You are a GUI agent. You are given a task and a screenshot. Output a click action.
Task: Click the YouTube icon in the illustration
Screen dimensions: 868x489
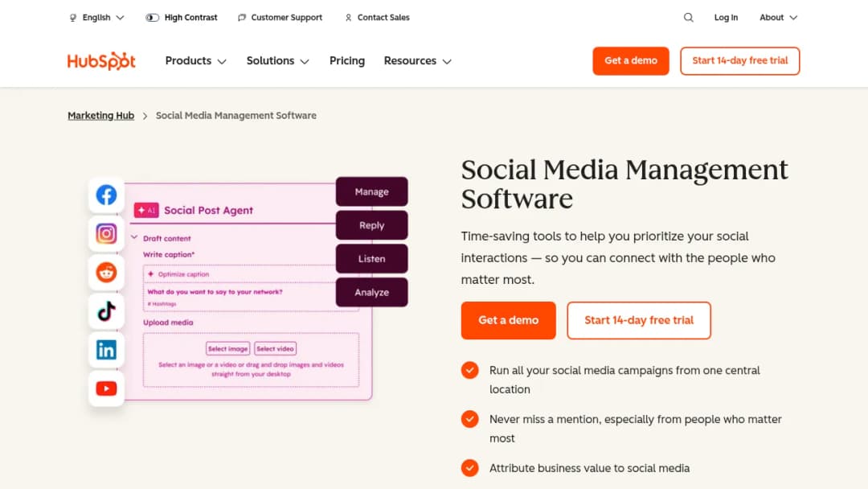106,388
